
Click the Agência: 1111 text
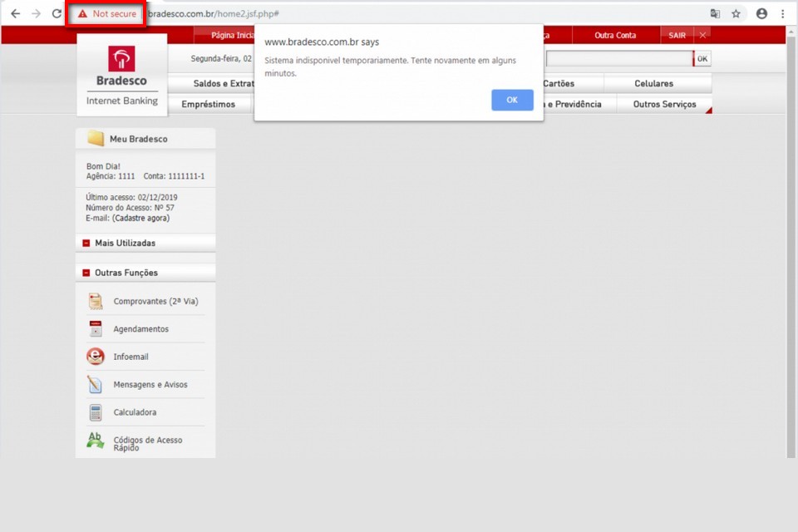tap(111, 176)
